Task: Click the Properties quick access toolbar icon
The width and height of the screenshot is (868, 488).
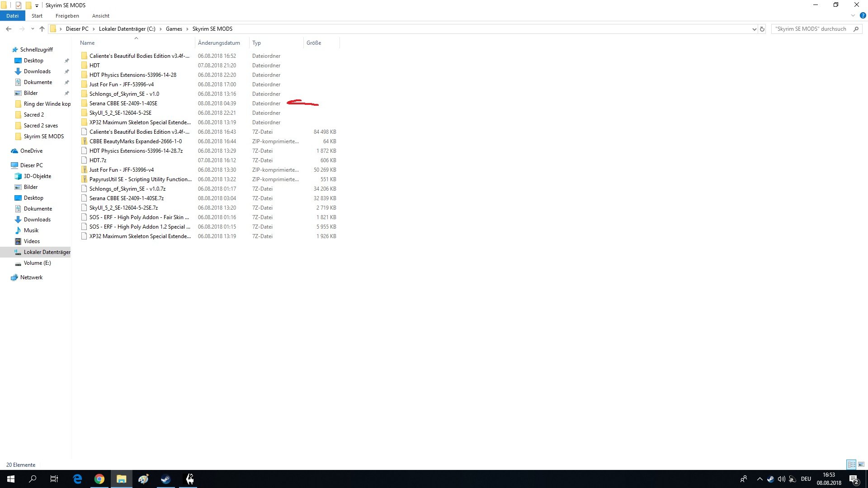Action: click(19, 5)
